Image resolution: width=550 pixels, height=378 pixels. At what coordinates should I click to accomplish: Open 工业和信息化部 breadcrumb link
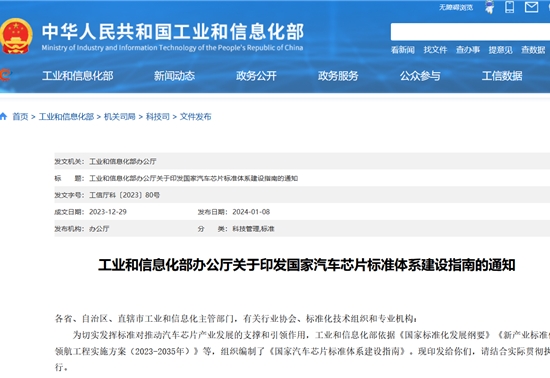(66, 117)
